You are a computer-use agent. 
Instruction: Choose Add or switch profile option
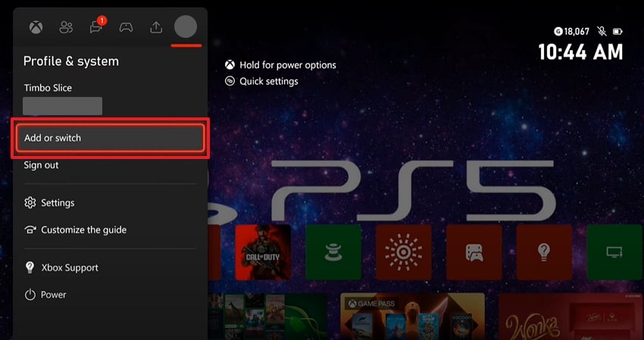[x=110, y=138]
